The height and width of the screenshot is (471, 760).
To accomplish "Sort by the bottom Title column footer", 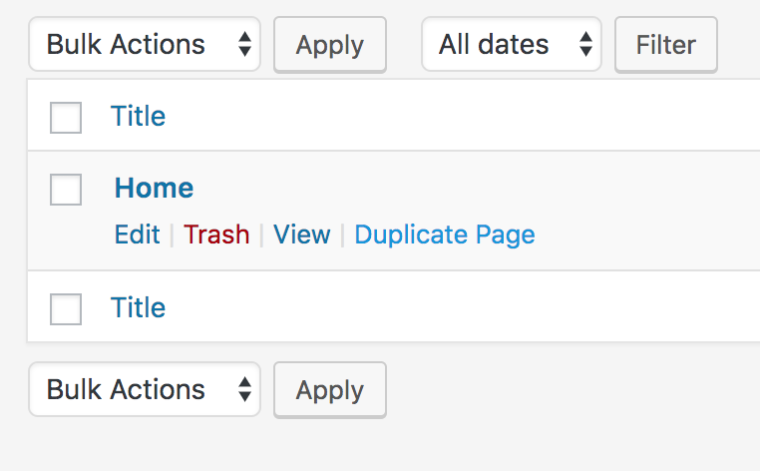I will [x=138, y=308].
